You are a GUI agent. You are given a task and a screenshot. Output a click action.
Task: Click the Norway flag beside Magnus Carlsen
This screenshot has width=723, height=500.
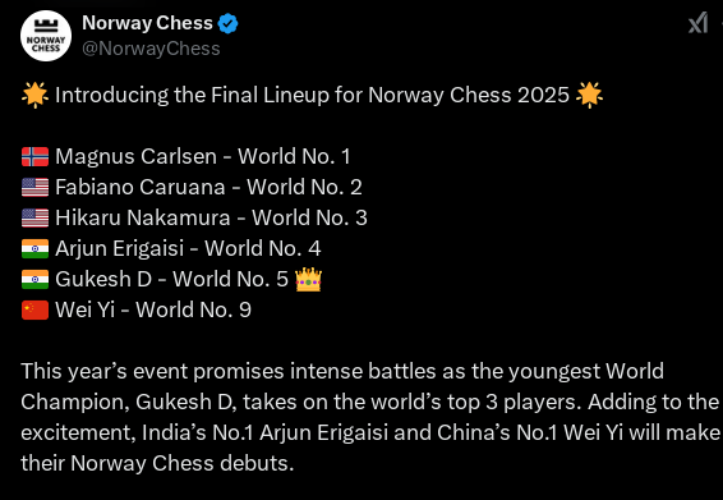coord(34,157)
